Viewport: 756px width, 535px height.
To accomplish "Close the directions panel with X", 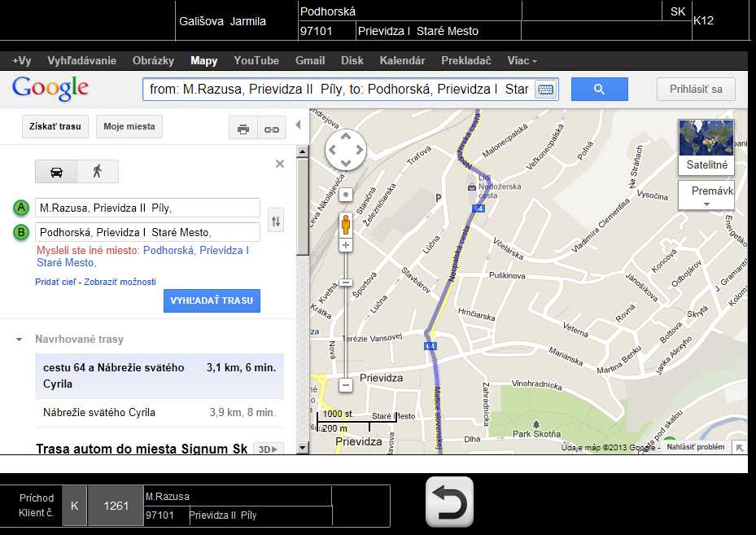I will tap(280, 164).
